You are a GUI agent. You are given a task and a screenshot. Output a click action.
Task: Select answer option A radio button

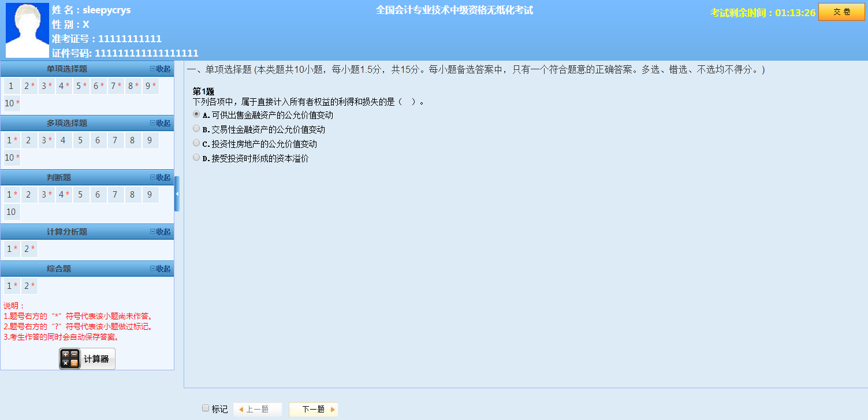196,114
